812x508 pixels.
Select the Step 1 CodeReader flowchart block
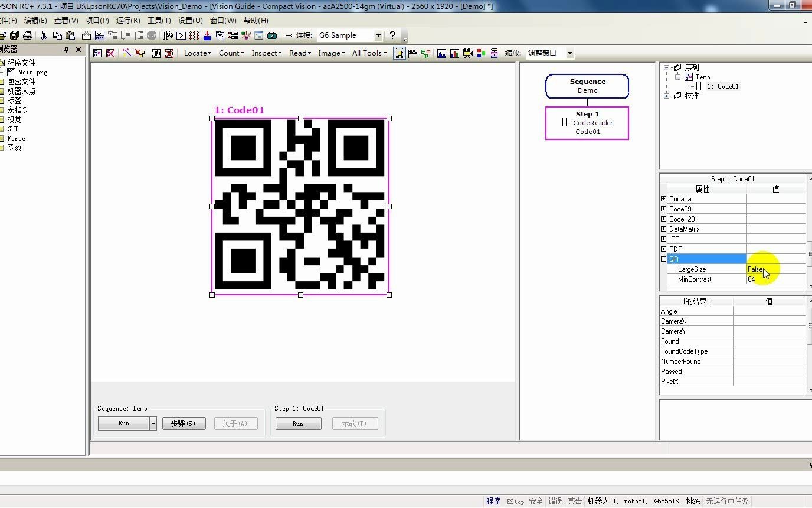[x=587, y=123]
